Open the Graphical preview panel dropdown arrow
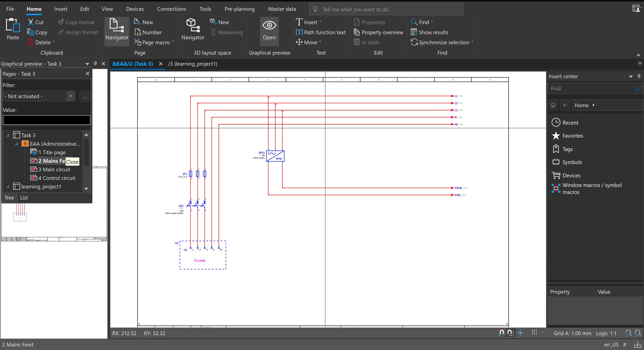 (87, 64)
